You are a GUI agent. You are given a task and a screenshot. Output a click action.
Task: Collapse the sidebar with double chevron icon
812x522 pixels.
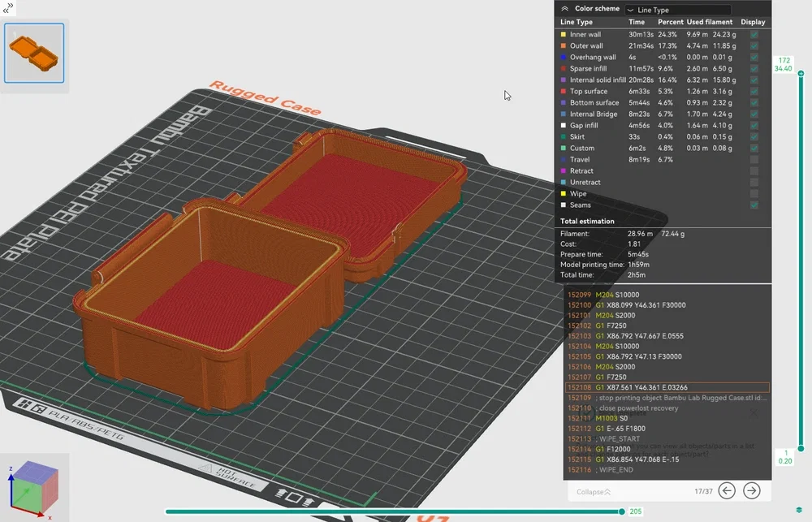click(x=8, y=8)
